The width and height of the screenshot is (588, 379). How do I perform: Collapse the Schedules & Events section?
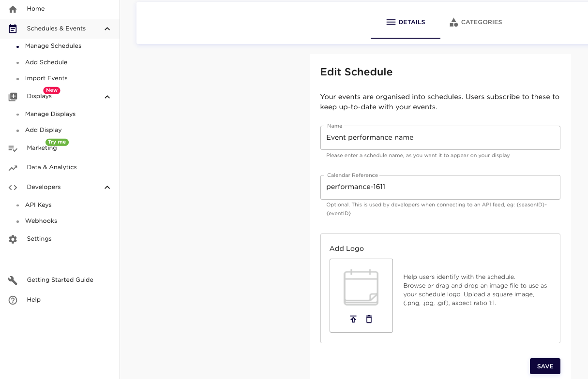[107, 29]
